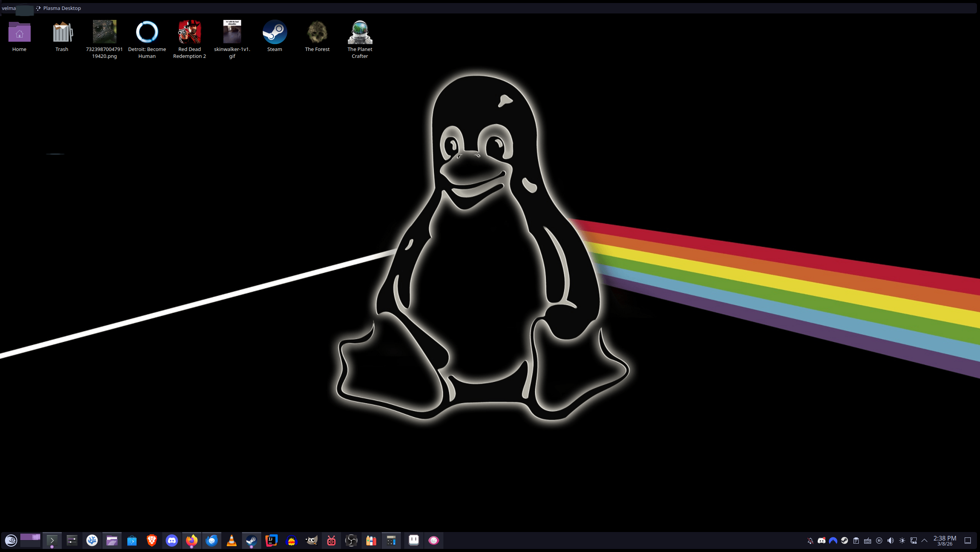Open Discord tray icon with red badge
The width and height of the screenshot is (980, 552).
pyautogui.click(x=822, y=540)
